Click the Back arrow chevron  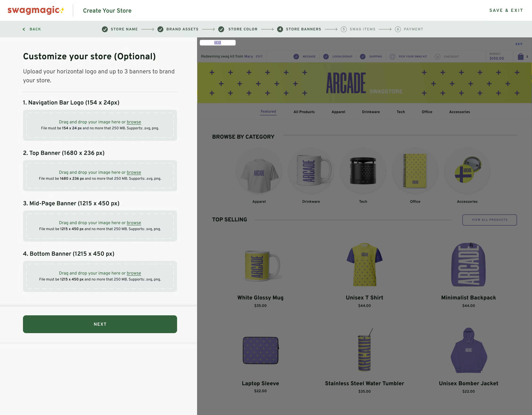pos(24,29)
